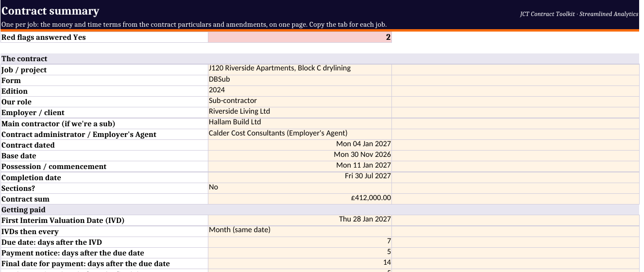Click 'Contract administrator / Employer's Agent' label
The height and width of the screenshot is (272, 644).
tap(104, 134)
